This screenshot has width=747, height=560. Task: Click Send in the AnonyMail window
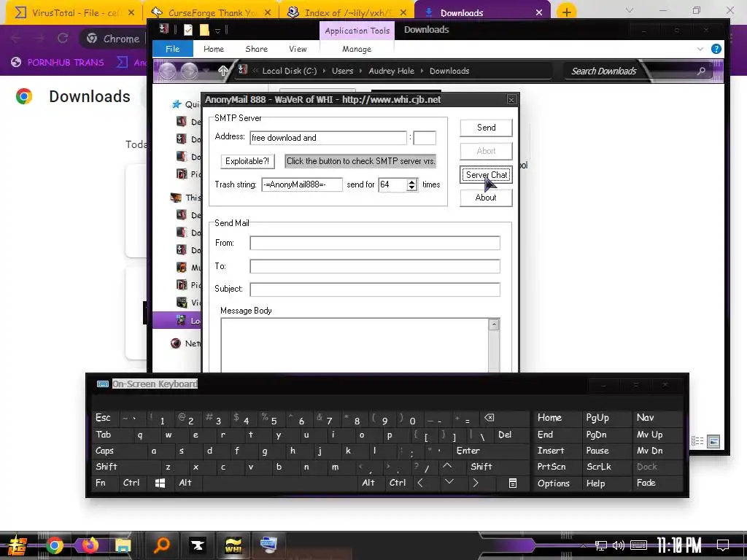point(486,128)
